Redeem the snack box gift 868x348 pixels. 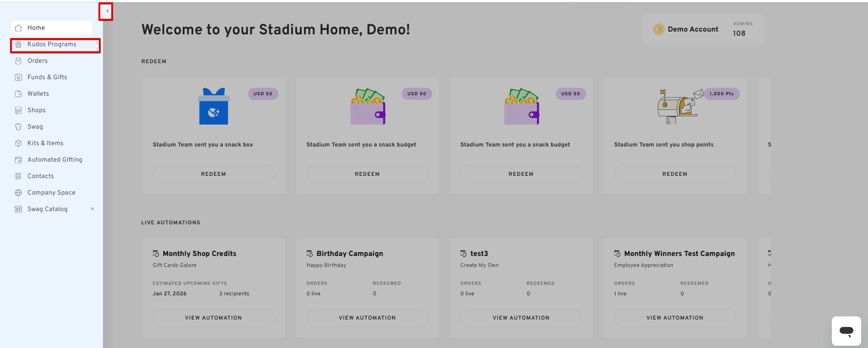click(x=213, y=174)
